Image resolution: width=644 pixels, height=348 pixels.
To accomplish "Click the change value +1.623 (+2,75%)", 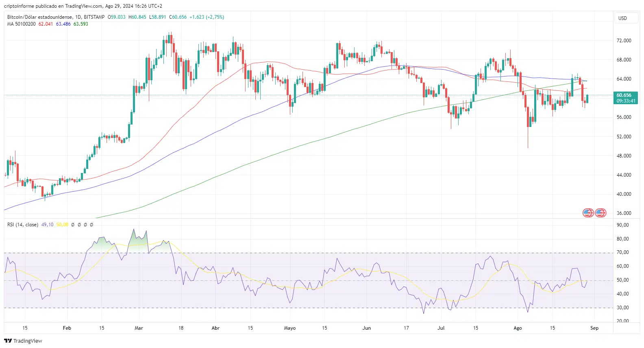I will (x=207, y=17).
